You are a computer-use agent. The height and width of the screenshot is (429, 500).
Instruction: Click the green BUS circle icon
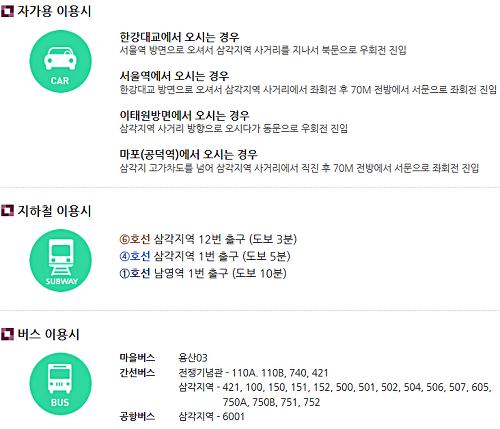coord(60,384)
